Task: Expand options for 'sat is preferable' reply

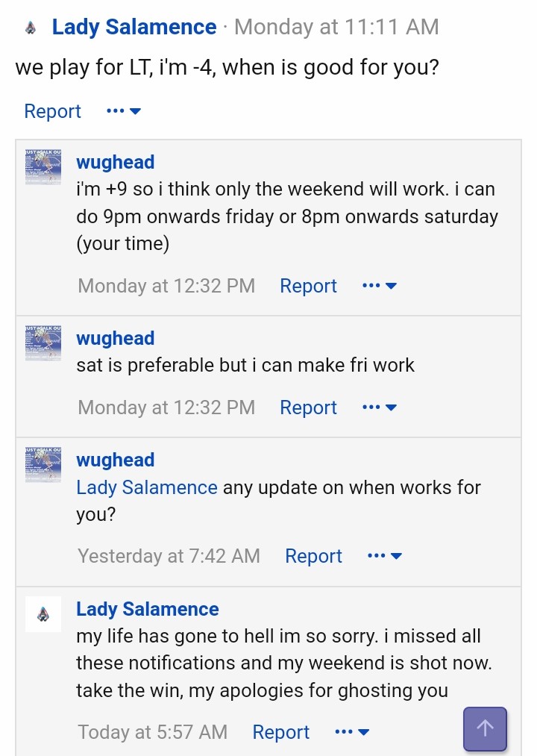Action: [x=380, y=407]
